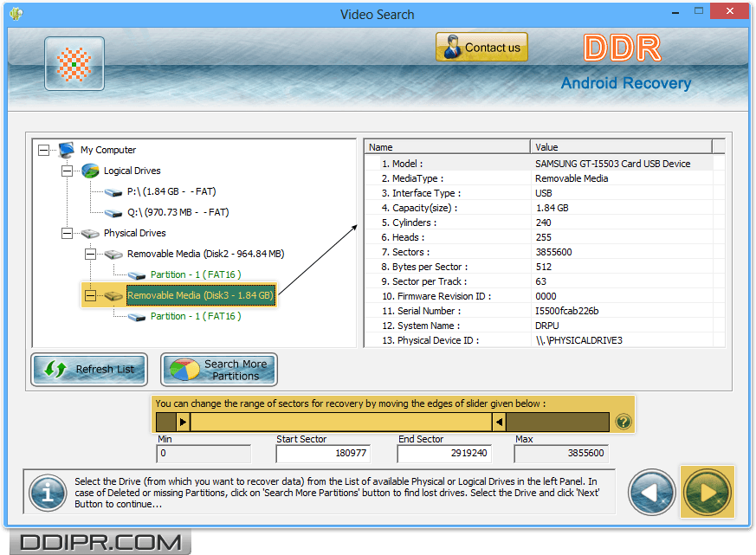Click the Disk2 removable media icon
Viewport: 756px width, 555px height.
(113, 254)
